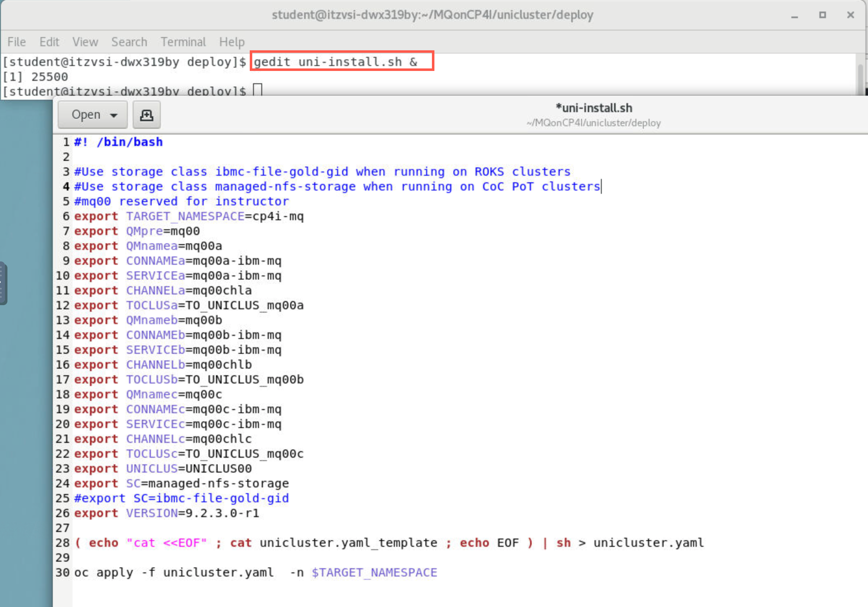Image resolution: width=868 pixels, height=607 pixels.
Task: Click the QMpre=mq00 line
Action: 137,231
